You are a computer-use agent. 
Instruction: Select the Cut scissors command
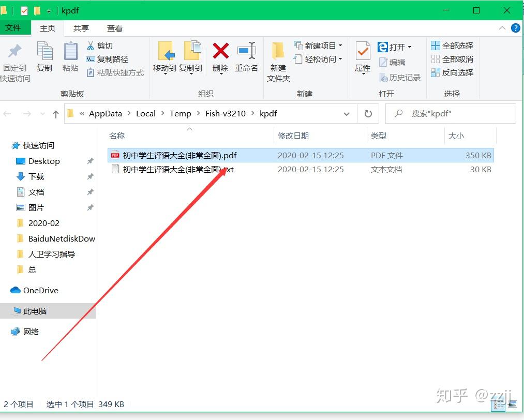100,46
